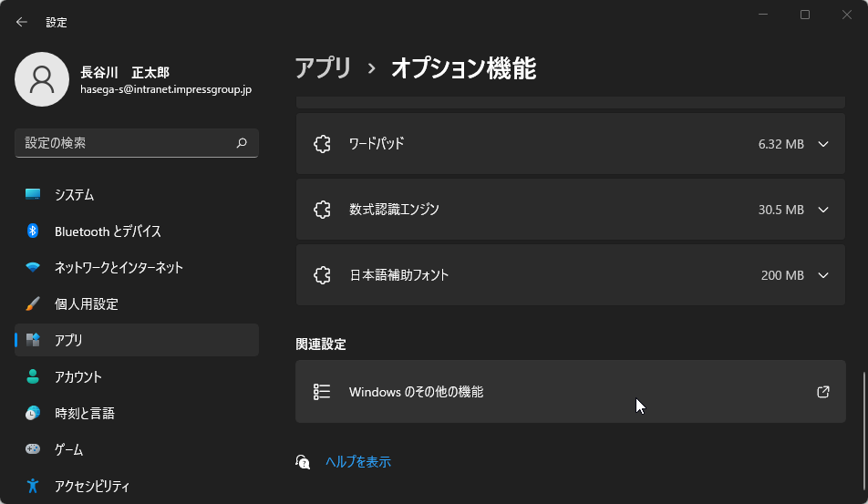Click the list icon beside Windows のその他の機能
This screenshot has width=868, height=504.
pos(322,392)
